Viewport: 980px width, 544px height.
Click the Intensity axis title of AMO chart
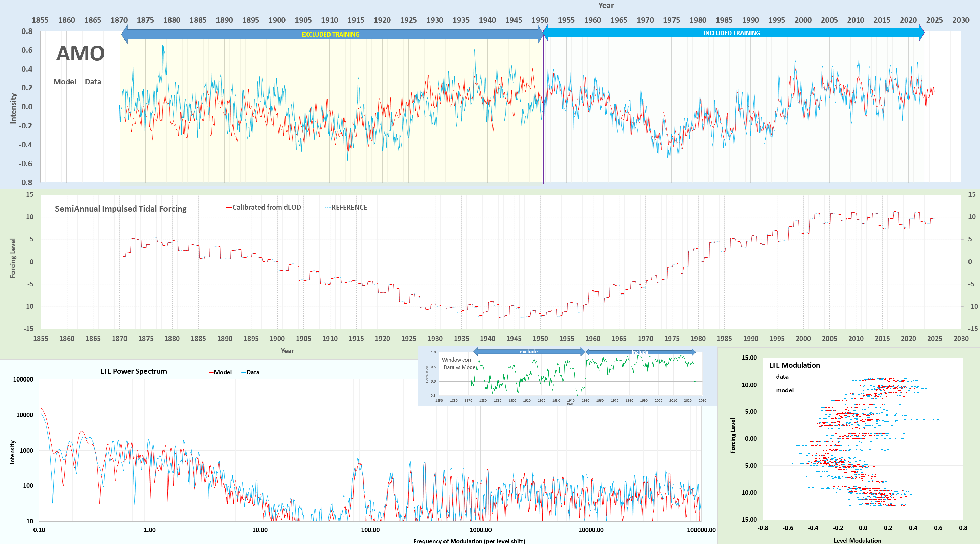pos(13,109)
